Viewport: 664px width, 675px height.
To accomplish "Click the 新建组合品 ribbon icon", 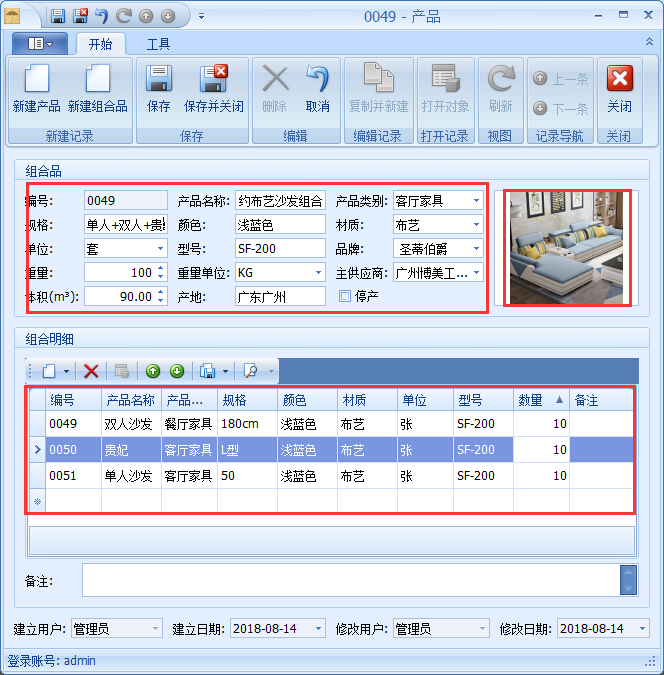I will pyautogui.click(x=97, y=88).
